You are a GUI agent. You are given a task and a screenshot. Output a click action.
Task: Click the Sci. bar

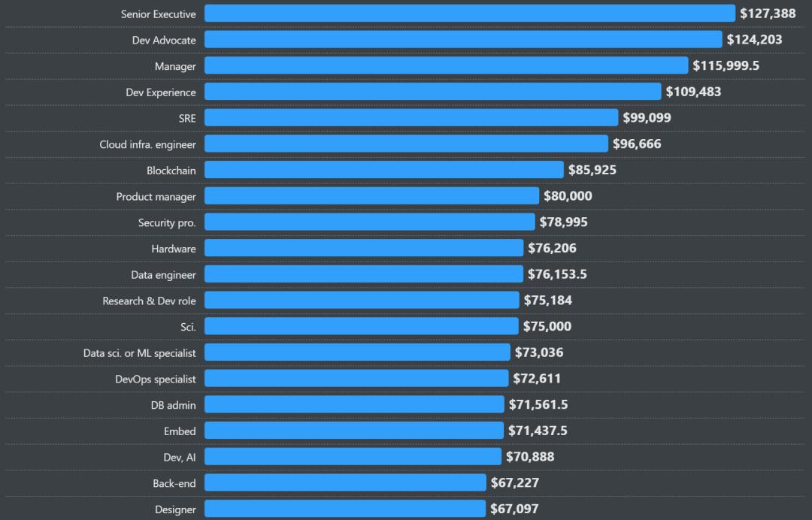[x=361, y=326]
